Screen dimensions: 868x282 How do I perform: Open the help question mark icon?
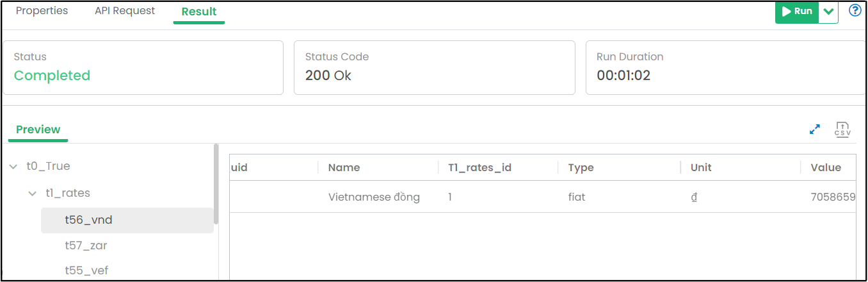[x=855, y=11]
